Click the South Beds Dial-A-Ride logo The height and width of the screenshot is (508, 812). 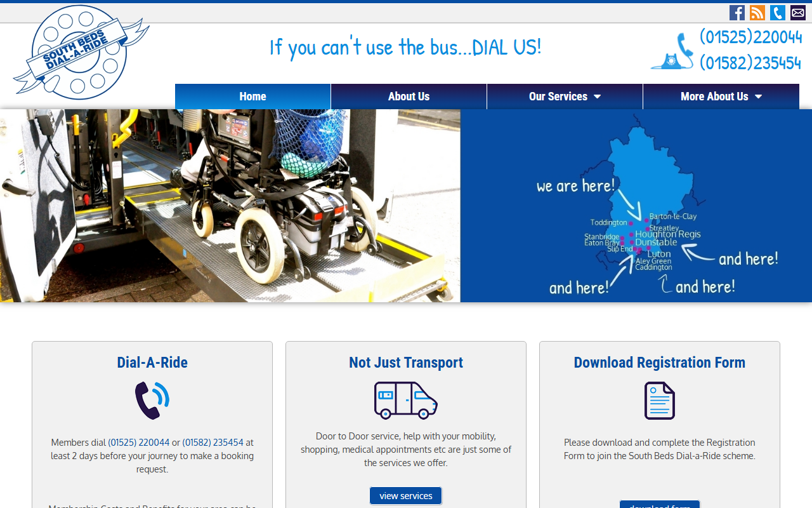point(81,53)
